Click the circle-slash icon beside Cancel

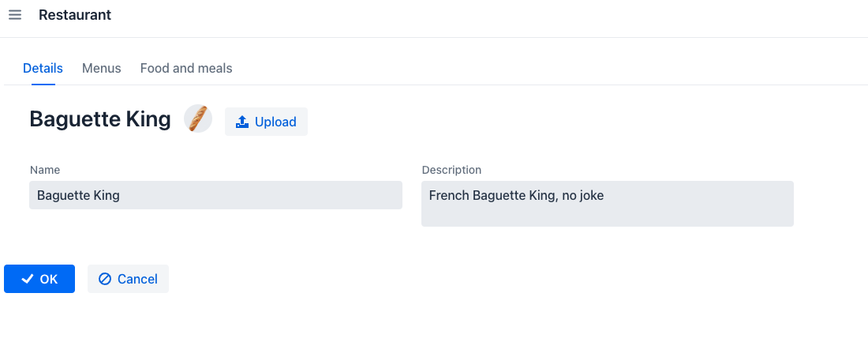pos(105,279)
